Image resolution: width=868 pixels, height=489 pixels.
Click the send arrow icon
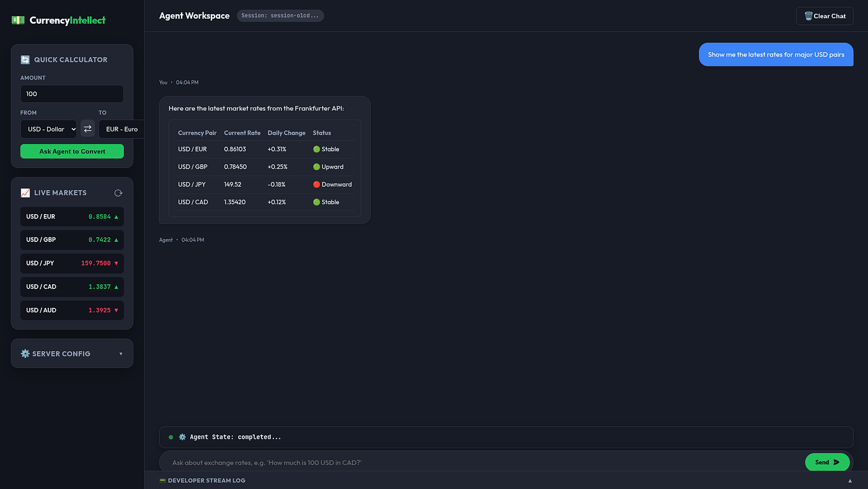[x=836, y=462]
